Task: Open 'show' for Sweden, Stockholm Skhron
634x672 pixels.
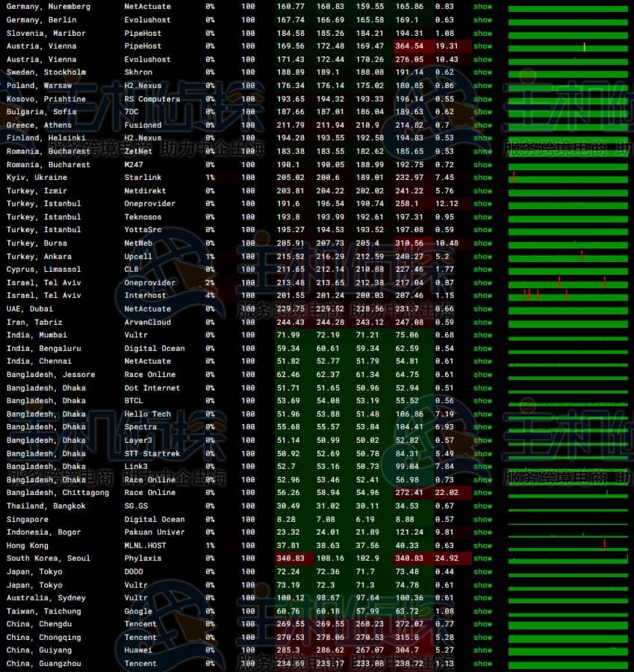Action: pyautogui.click(x=482, y=72)
